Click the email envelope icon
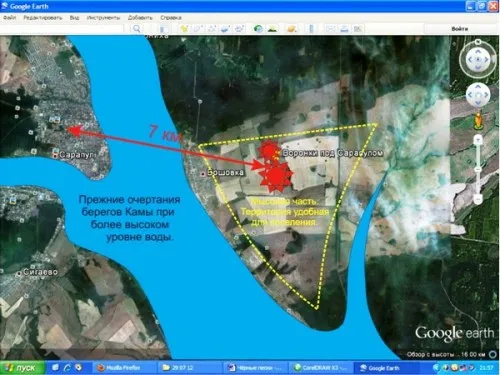Viewport: 500px width, 375px height. point(330,29)
